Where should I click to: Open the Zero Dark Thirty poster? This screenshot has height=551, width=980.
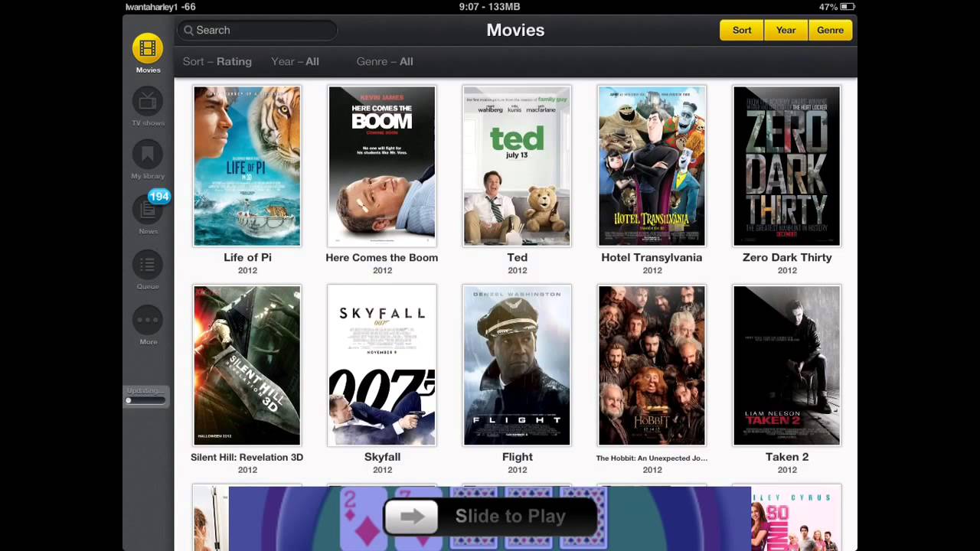(x=787, y=166)
